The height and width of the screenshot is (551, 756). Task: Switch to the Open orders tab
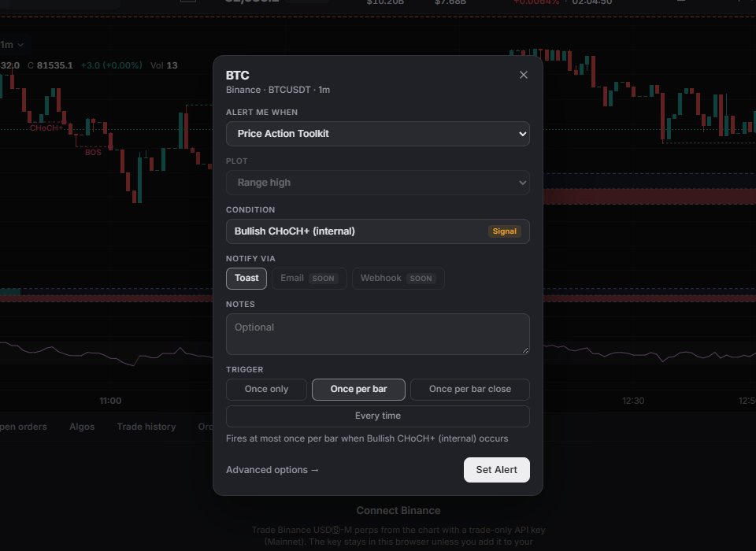point(23,427)
